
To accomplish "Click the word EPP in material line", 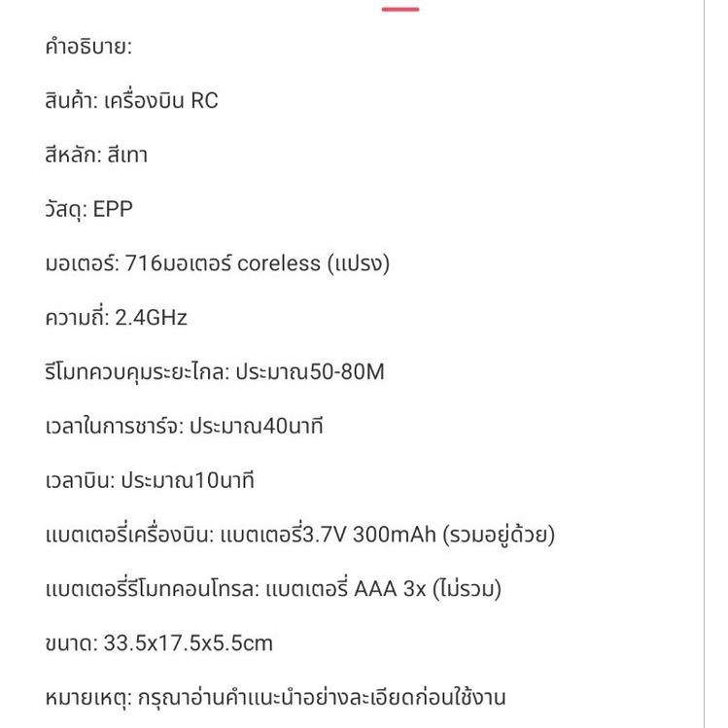I will click(x=113, y=209).
